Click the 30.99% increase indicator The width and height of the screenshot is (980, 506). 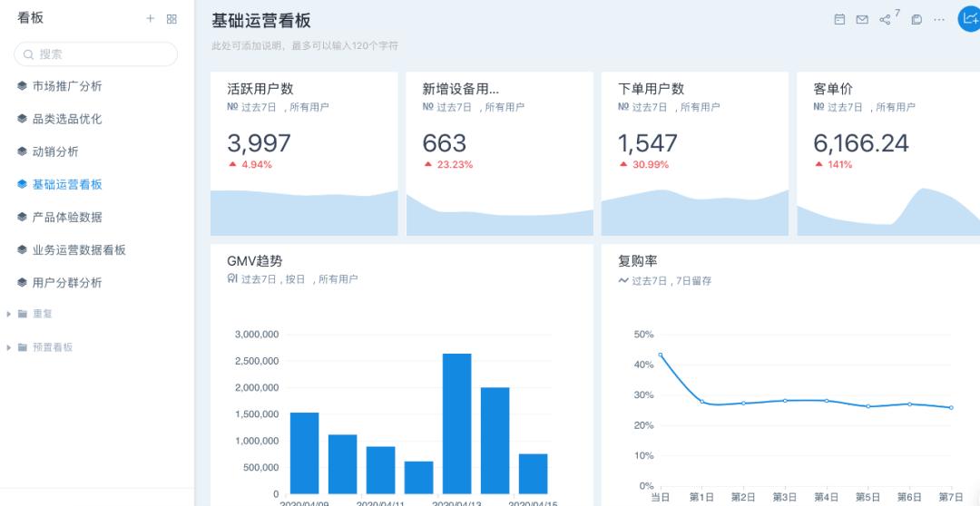643,165
